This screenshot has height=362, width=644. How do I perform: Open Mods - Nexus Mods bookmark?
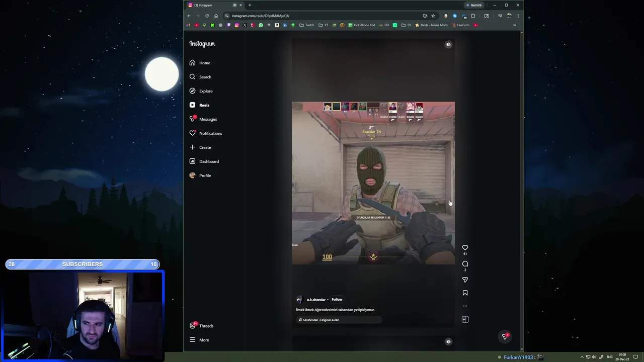[x=431, y=25]
